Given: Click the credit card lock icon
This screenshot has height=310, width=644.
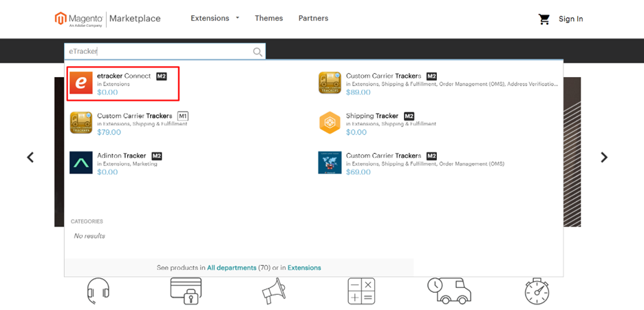Looking at the screenshot, I should tap(186, 291).
